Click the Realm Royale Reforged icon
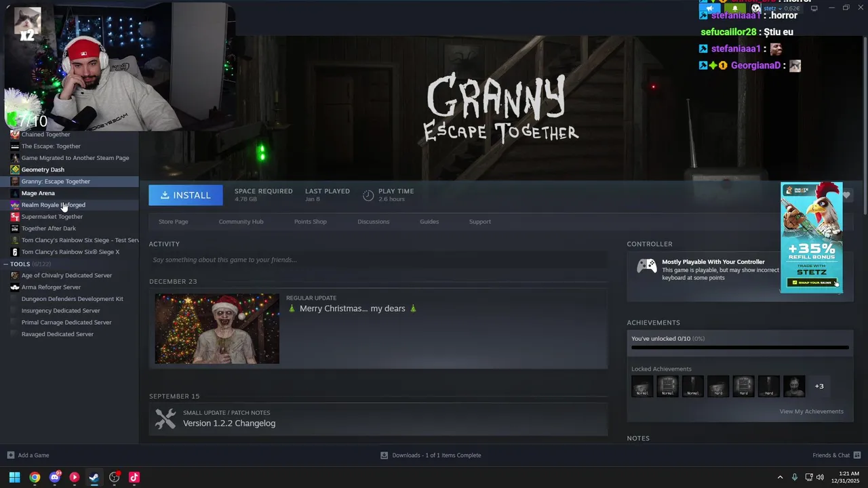Screen dimensions: 868x488 15,205
